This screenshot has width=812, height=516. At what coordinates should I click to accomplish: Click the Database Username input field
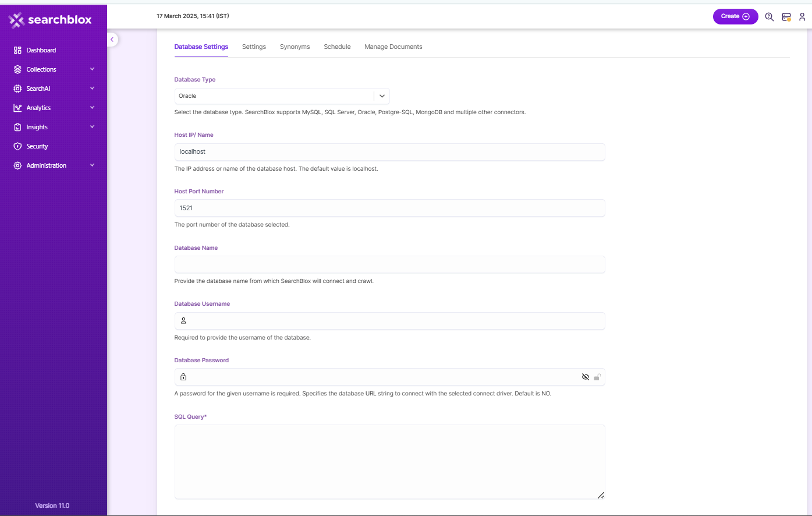390,321
